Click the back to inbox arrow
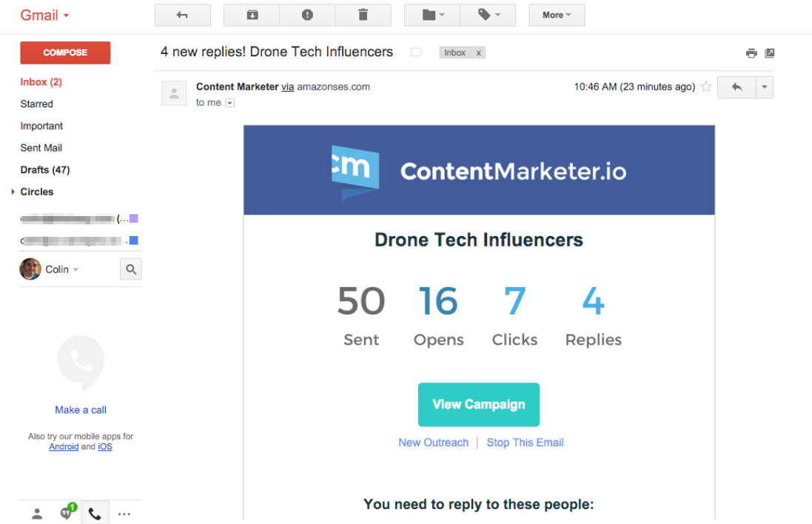This screenshot has height=524, width=812. click(x=182, y=15)
